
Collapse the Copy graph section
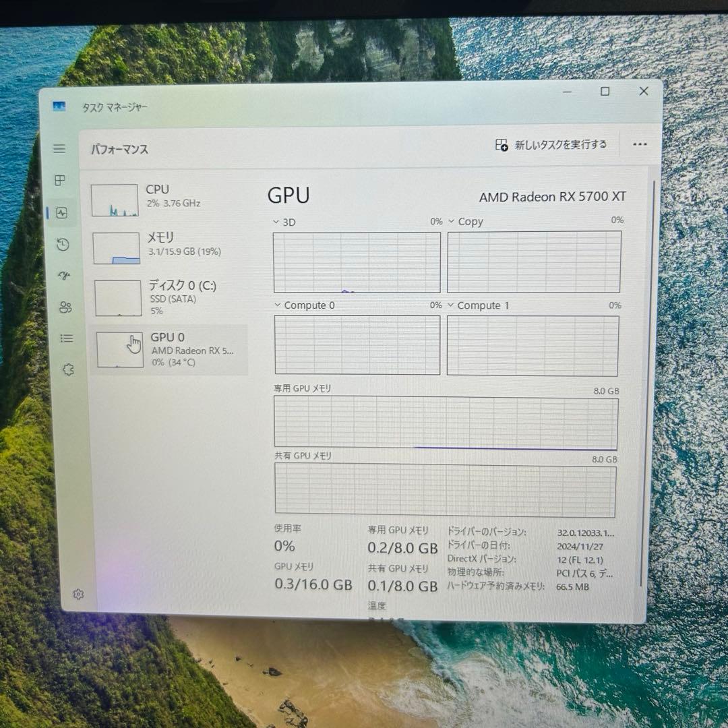tap(451, 220)
